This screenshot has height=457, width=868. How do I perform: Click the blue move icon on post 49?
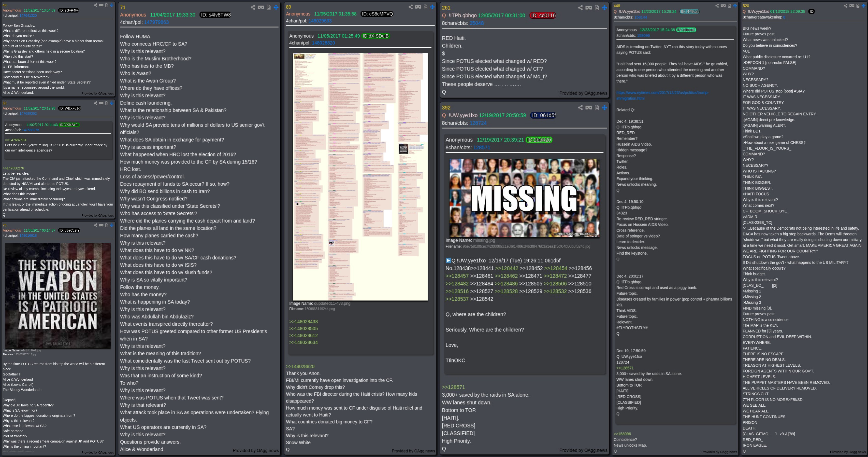112,5
